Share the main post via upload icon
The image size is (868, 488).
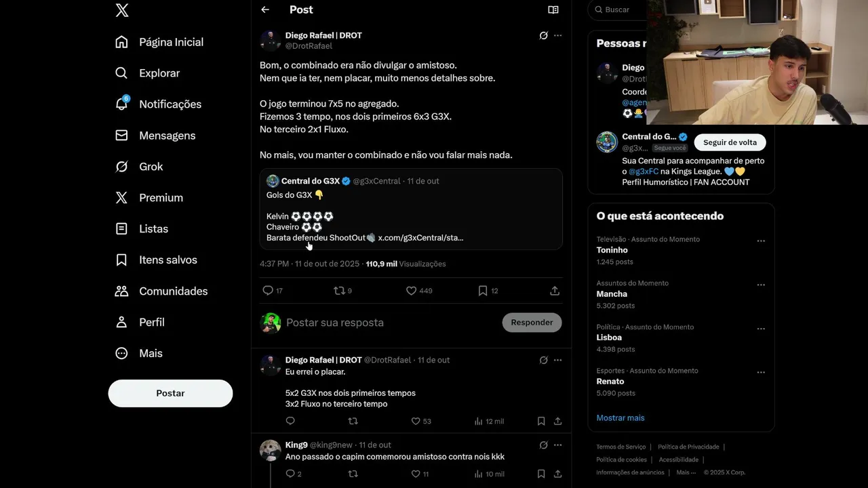tap(555, 291)
